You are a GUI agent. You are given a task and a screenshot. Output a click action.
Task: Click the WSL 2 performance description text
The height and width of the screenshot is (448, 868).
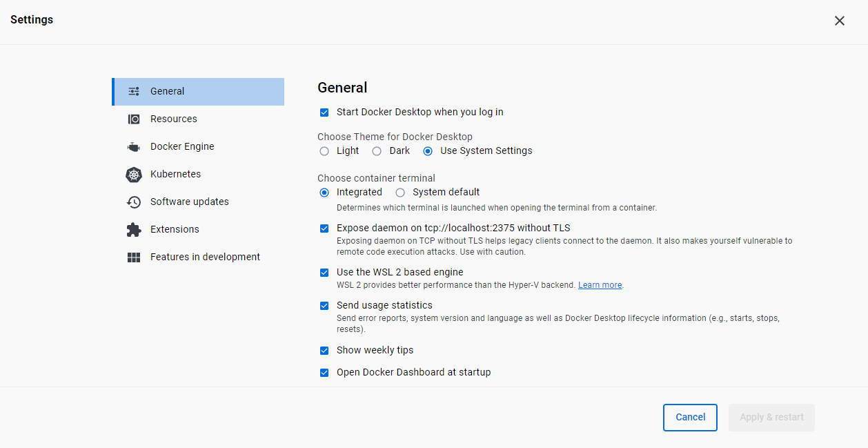tap(456, 285)
